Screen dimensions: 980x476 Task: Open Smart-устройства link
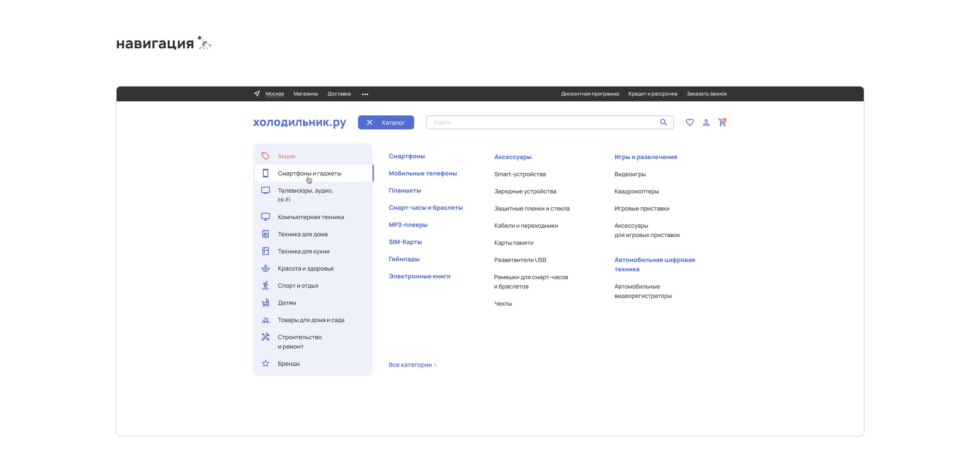(520, 174)
